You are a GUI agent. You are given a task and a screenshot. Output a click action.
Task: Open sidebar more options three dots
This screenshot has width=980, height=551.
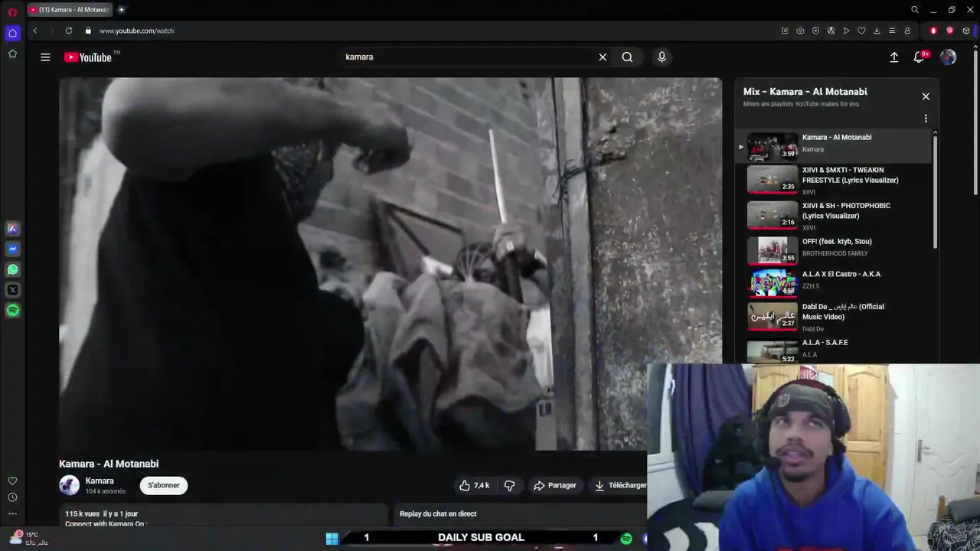[12, 514]
